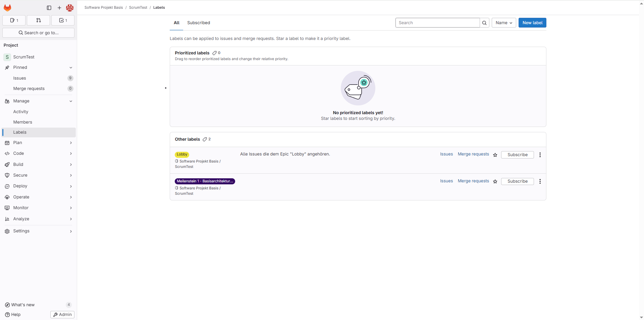Open kebab menu for Lobby label
Screen dimensions: 644x320
pos(540,155)
